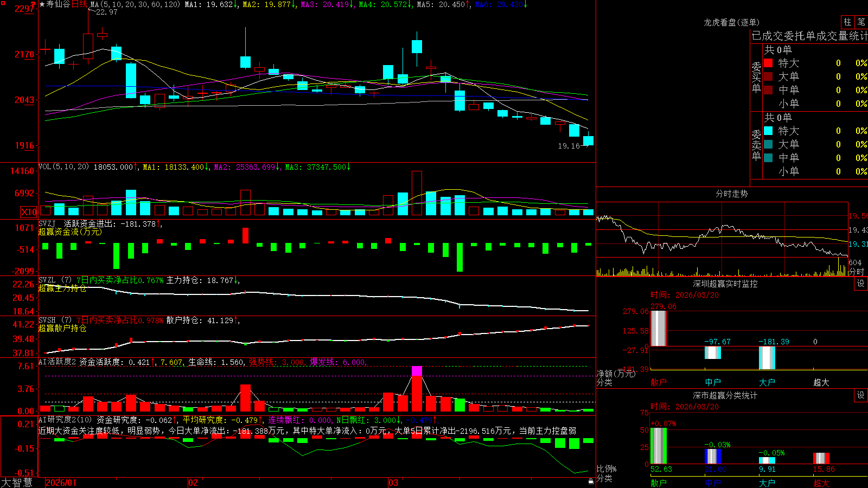Select the SVZL (7) indicator label
The height and width of the screenshot is (488, 868).
pos(55,280)
